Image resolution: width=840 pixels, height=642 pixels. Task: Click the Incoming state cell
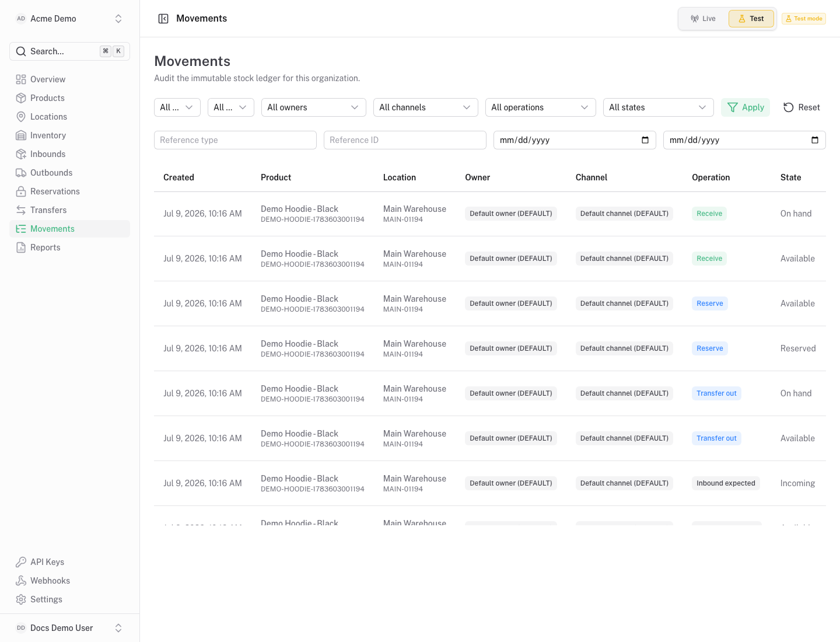(x=797, y=483)
